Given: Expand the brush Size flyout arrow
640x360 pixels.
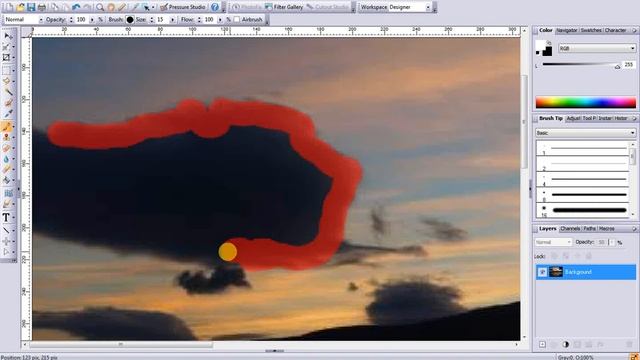Looking at the screenshot, I should point(172,20).
